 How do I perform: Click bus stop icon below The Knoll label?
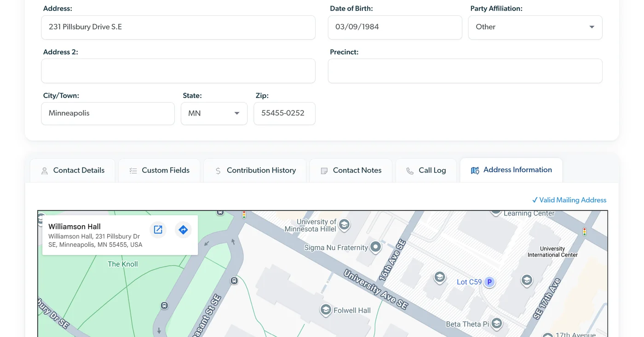[x=164, y=305]
